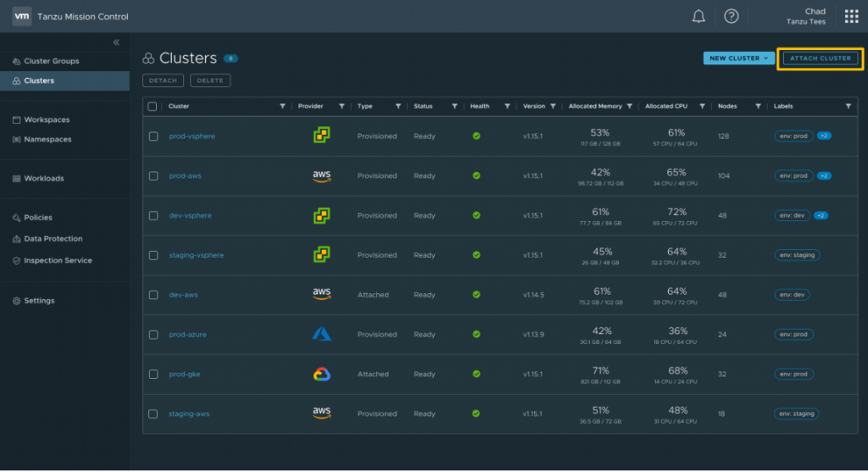Click vSphere provider icon for dev-vsphere
Viewport: 868px width, 472px height.
321,215
